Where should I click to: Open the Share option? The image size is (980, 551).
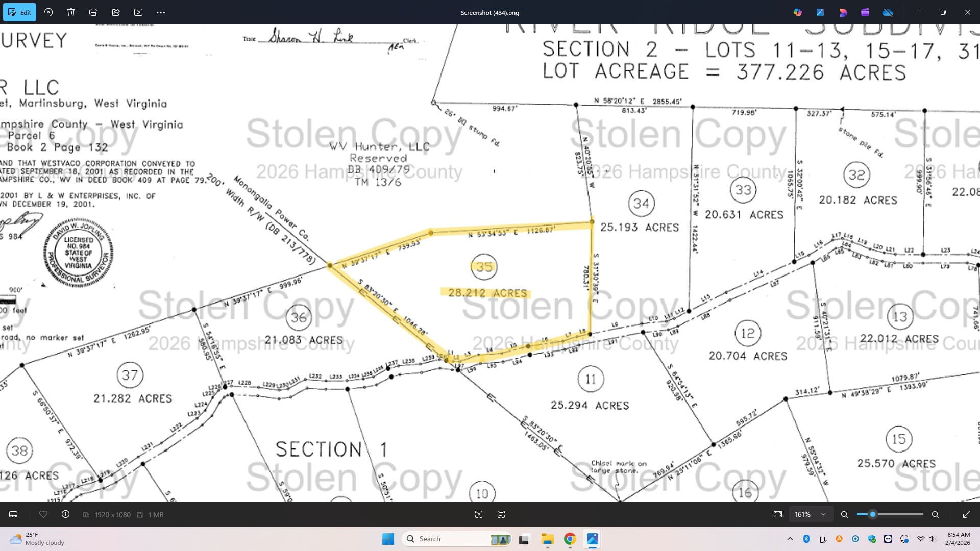[116, 12]
